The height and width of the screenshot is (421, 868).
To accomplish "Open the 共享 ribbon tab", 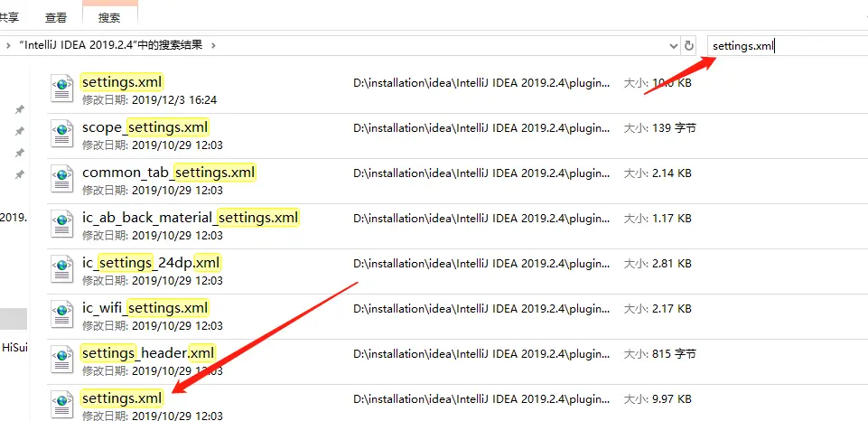I will click(9, 18).
